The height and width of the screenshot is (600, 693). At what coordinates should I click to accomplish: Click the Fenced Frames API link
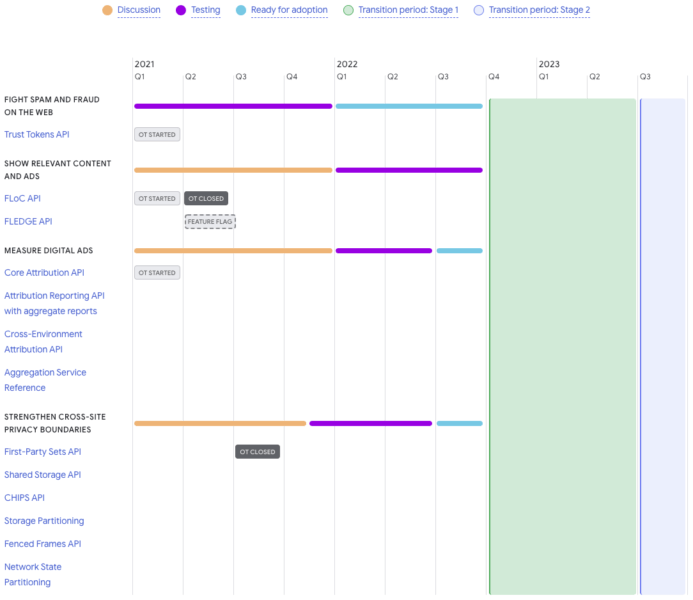(43, 544)
